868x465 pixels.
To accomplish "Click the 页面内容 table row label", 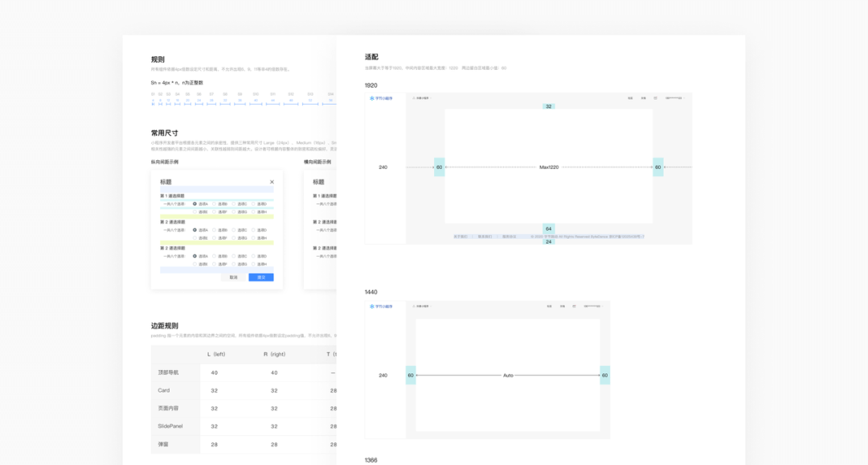I will click(168, 408).
